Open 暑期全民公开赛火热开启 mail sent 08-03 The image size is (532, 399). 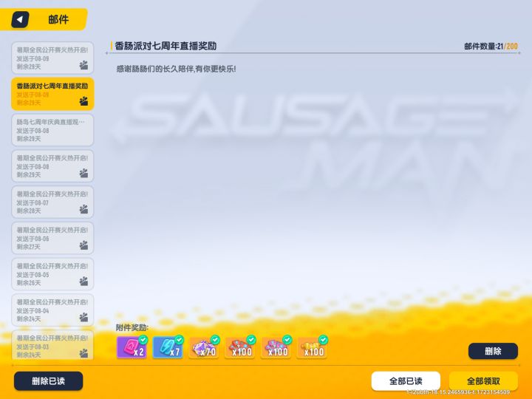pos(52,345)
